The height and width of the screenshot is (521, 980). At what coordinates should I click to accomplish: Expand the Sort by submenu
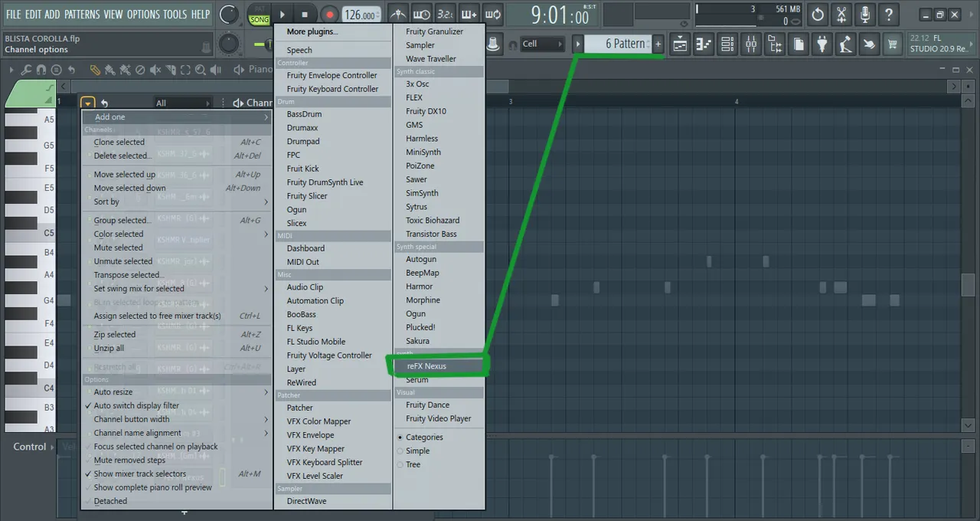[177, 202]
